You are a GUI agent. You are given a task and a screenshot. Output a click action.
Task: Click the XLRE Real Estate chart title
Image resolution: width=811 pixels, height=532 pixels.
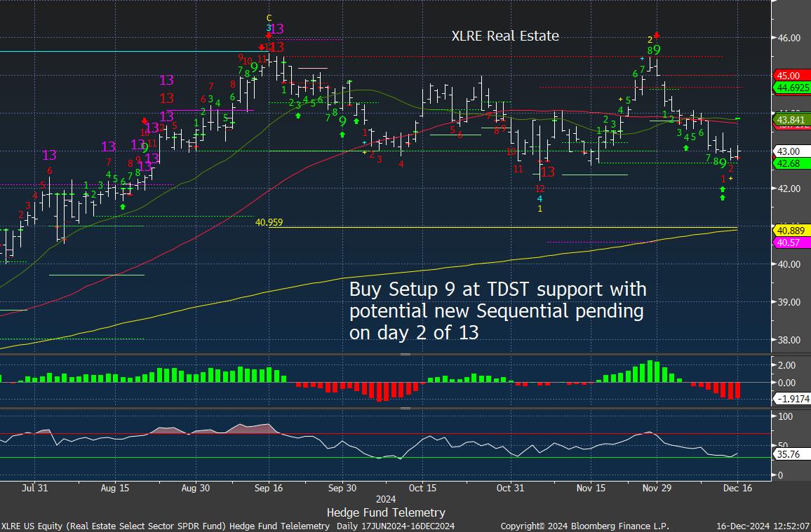click(x=505, y=36)
